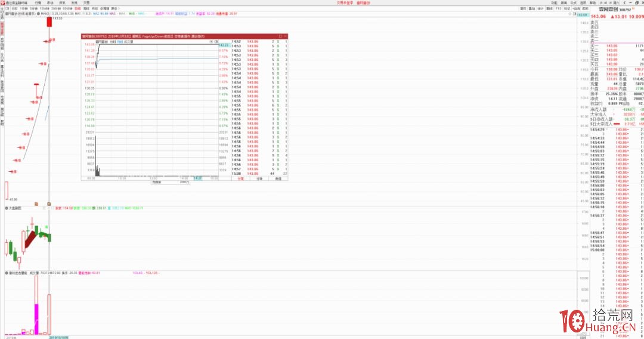Click the stock name 壹网壹创 header

tap(608, 10)
